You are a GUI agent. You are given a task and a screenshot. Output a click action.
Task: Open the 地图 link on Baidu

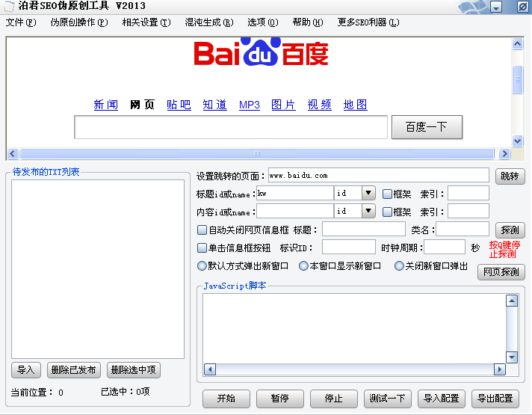click(x=355, y=105)
